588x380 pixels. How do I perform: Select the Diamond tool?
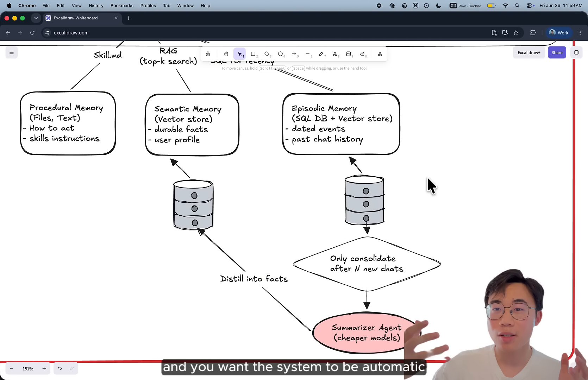point(267,54)
